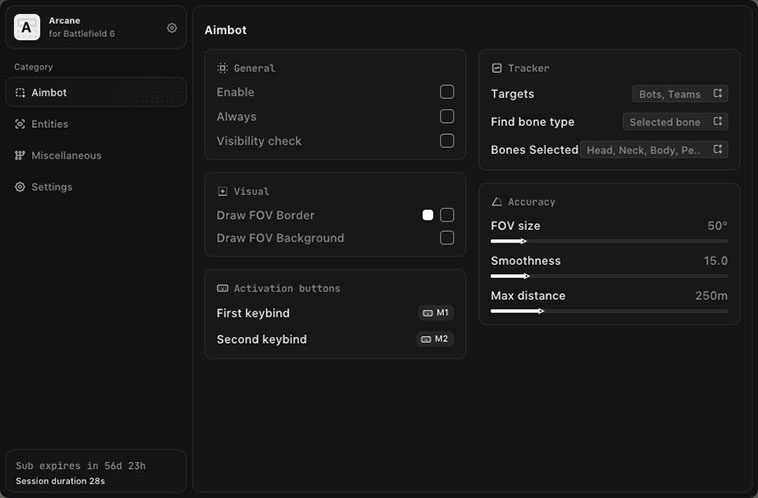Expand the Find bone type dropdown
758x498 pixels.
675,122
